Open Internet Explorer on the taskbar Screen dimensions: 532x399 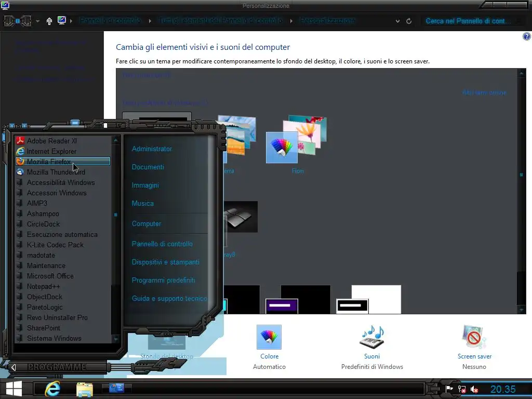52,389
